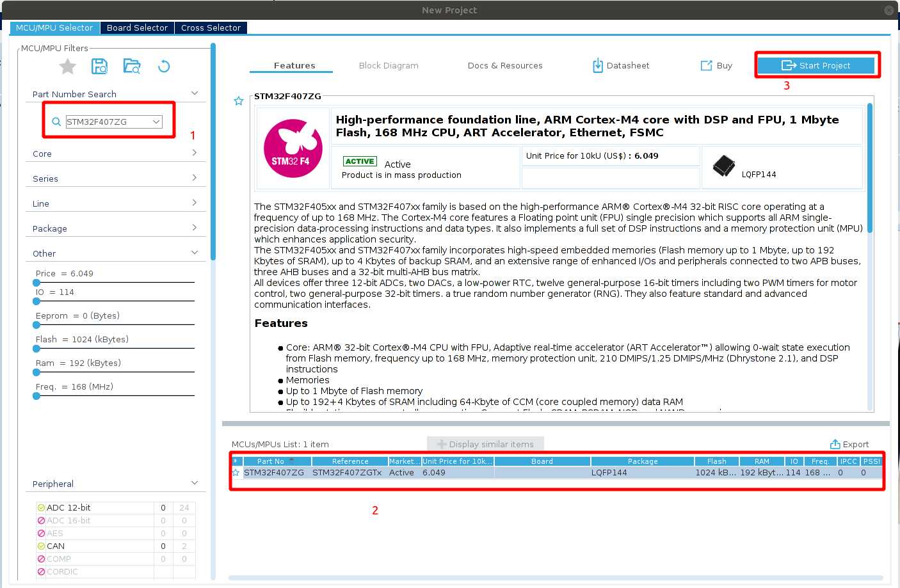Expand the Core filter section
The height and width of the screenshot is (588, 900).
pos(195,153)
